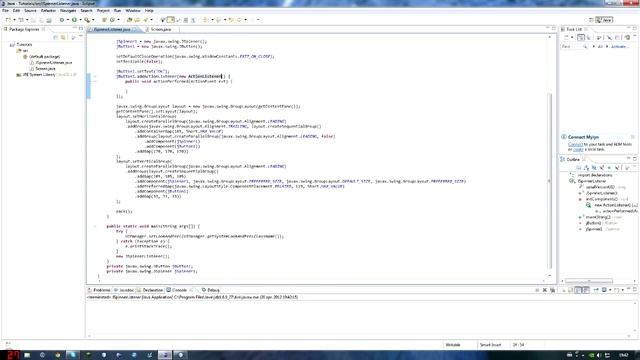Open the Refactor menu
Image resolution: width=640 pixels, height=360 pixels.
tap(48, 11)
